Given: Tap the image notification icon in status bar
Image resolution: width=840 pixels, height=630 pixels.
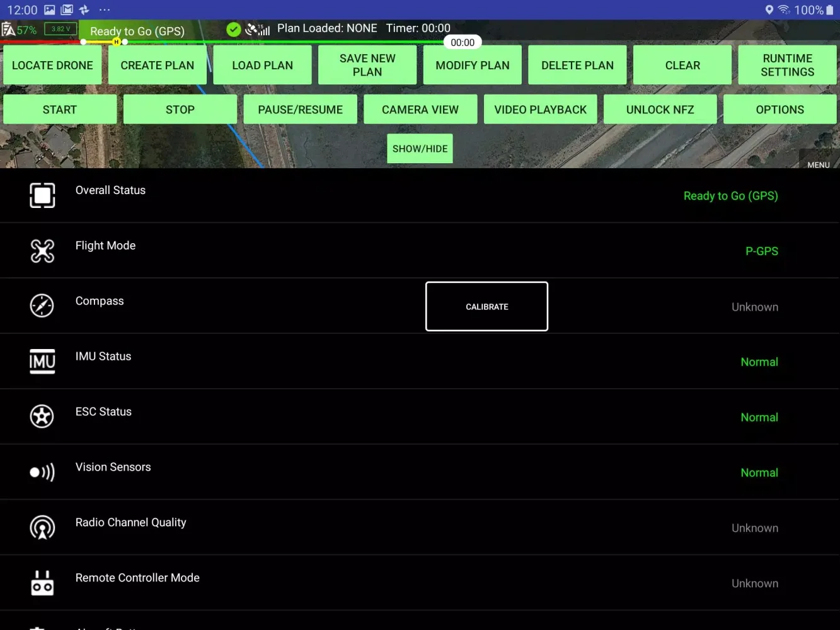Looking at the screenshot, I should coord(49,10).
